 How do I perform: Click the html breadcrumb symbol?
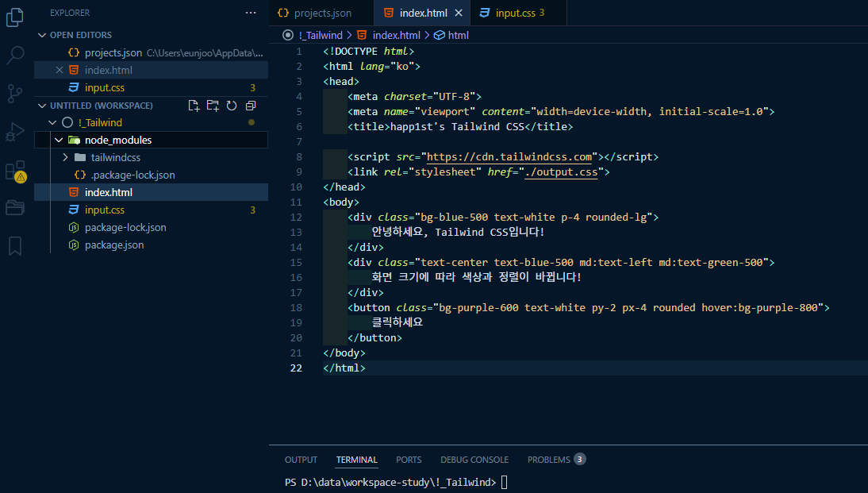(x=458, y=36)
